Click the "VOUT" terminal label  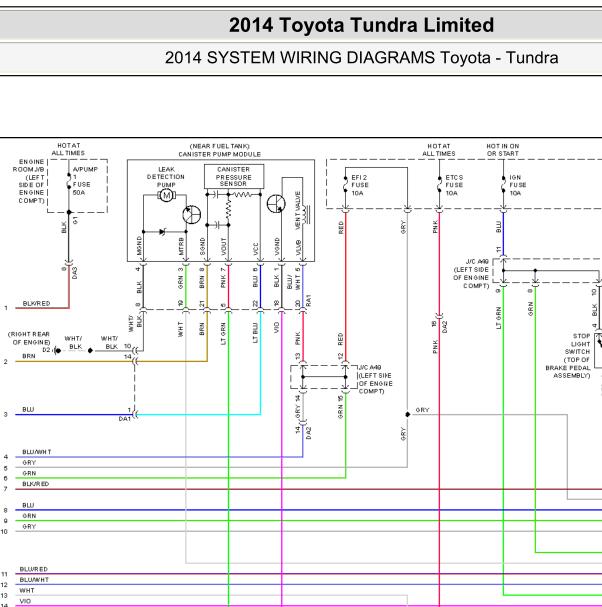(223, 247)
